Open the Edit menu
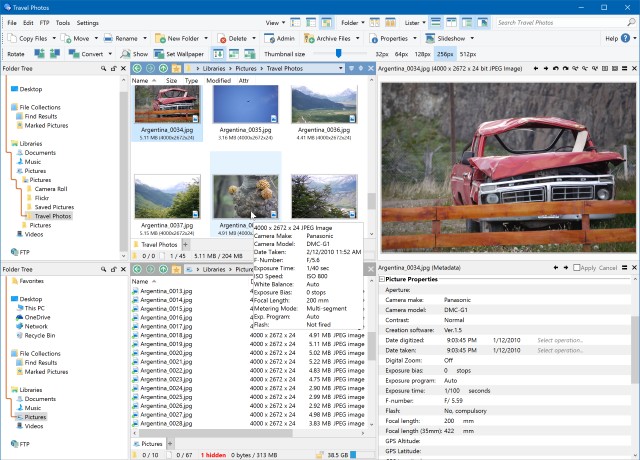The image size is (640, 460). point(28,23)
